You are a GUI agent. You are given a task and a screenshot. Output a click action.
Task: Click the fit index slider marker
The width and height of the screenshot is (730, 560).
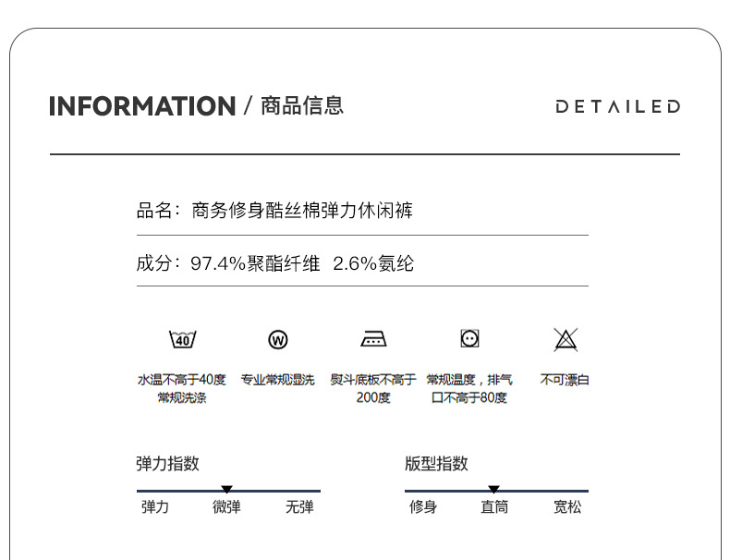494,489
